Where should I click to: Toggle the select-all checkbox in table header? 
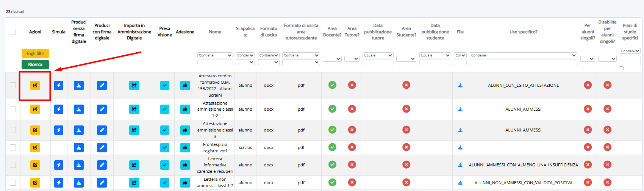13,32
